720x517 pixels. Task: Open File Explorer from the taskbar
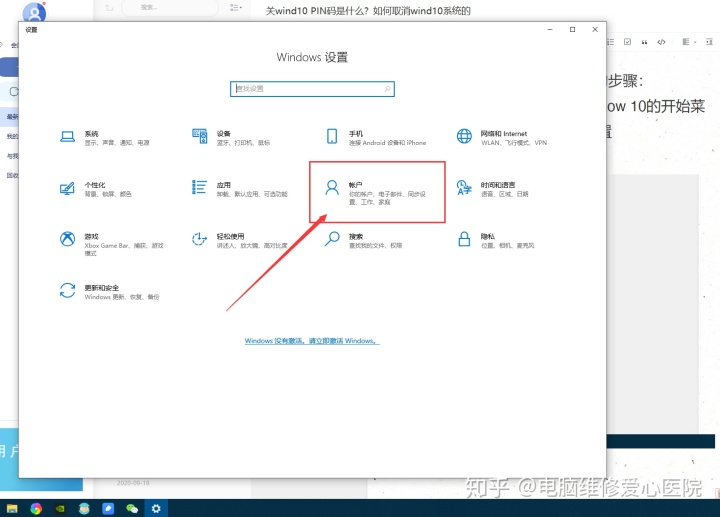point(12,508)
